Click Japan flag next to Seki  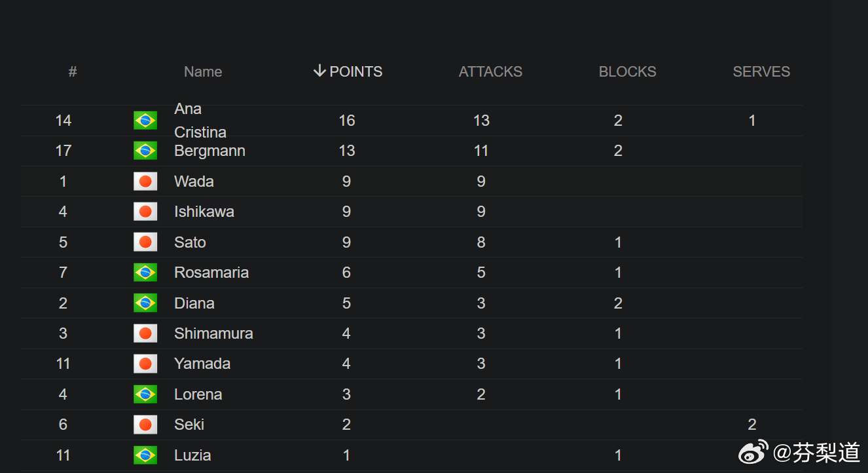tap(145, 425)
